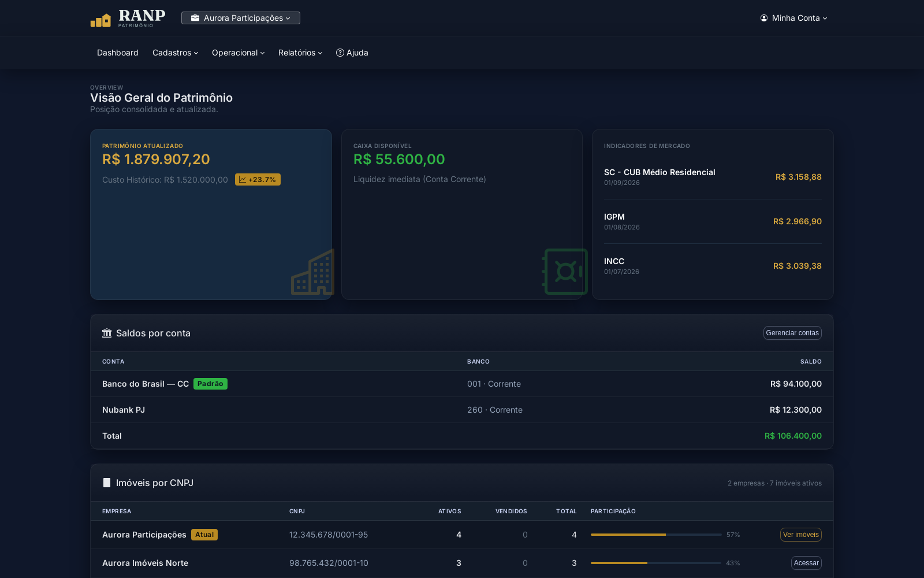Expand the Minha Conta menu
Viewport: 924px width, 578px height.
(x=794, y=18)
